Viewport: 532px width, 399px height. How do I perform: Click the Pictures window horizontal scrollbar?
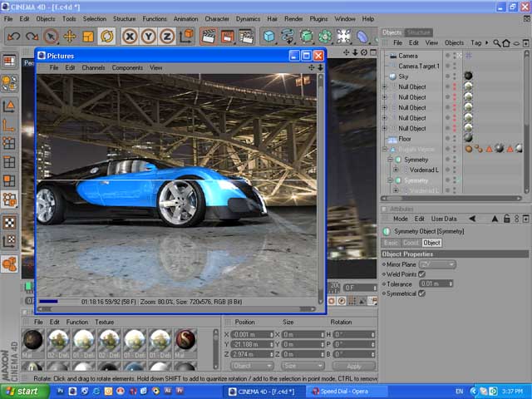pyautogui.click(x=176, y=309)
